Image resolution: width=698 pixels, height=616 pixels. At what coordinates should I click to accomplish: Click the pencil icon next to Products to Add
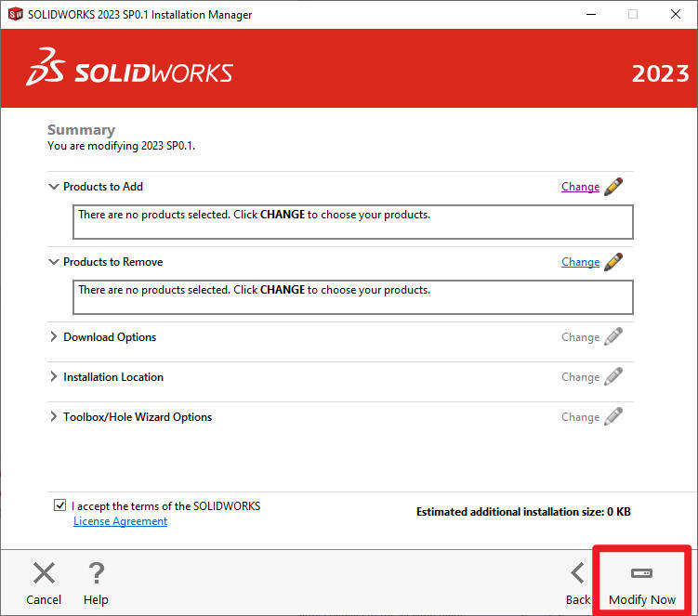612,187
